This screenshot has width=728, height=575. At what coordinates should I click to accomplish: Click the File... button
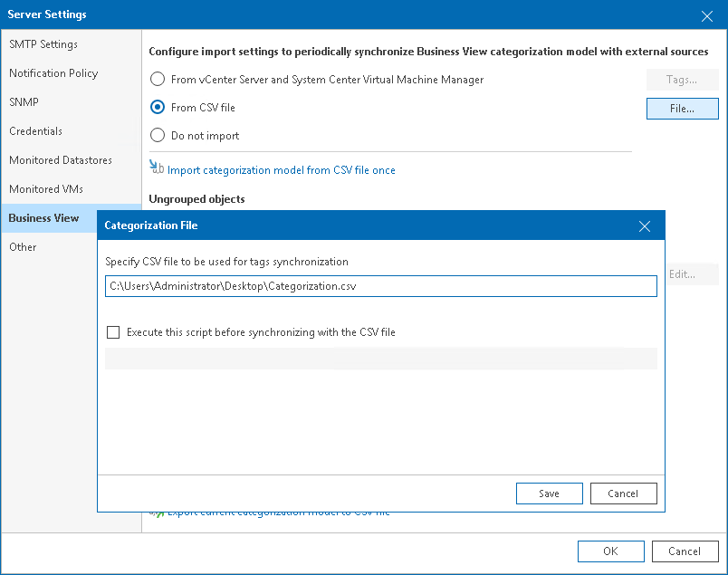click(682, 109)
